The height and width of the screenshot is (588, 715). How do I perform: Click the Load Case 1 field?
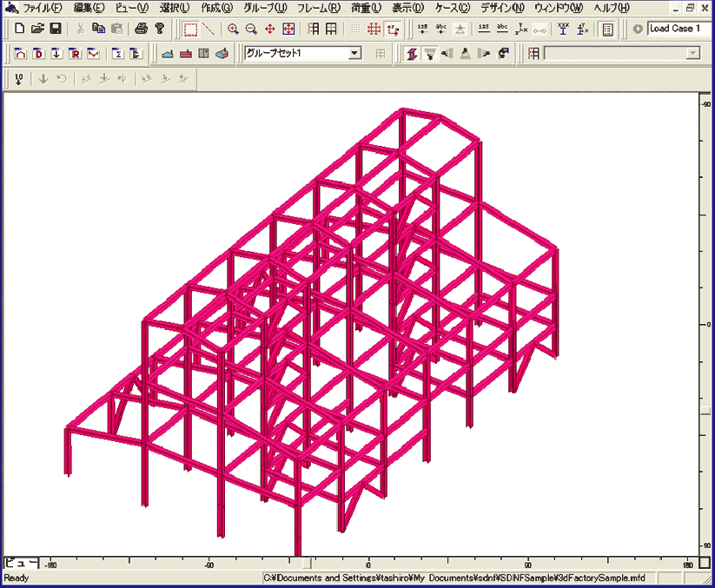[x=681, y=29]
